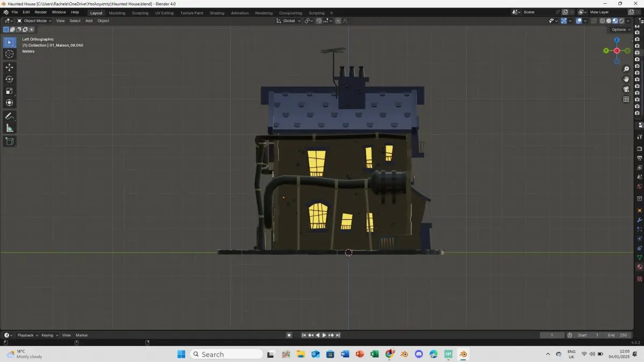
Task: Expand the gizmo options arrow
Action: [x=570, y=21]
